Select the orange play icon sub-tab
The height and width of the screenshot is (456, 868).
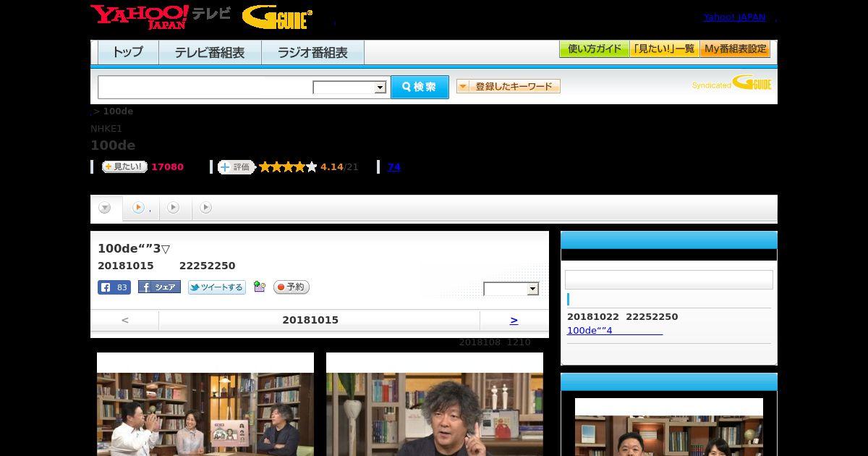pyautogui.click(x=139, y=208)
